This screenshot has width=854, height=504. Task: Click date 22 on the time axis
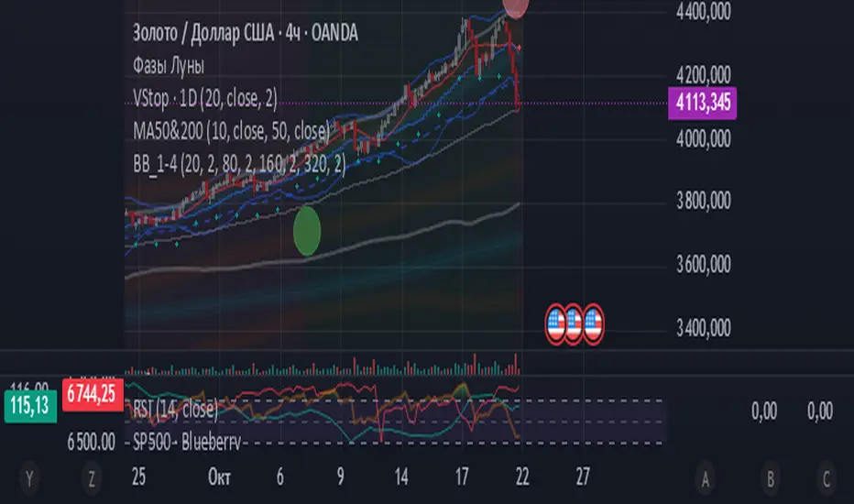click(x=522, y=477)
